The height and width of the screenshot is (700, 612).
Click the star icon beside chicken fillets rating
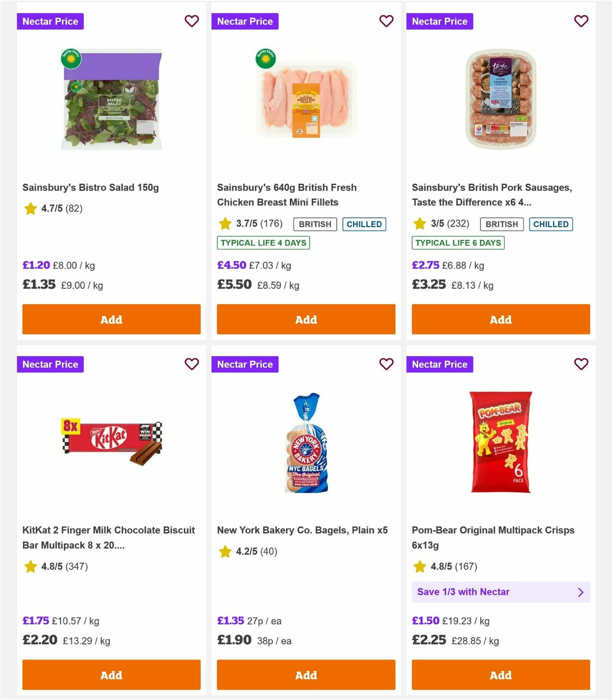tap(224, 223)
